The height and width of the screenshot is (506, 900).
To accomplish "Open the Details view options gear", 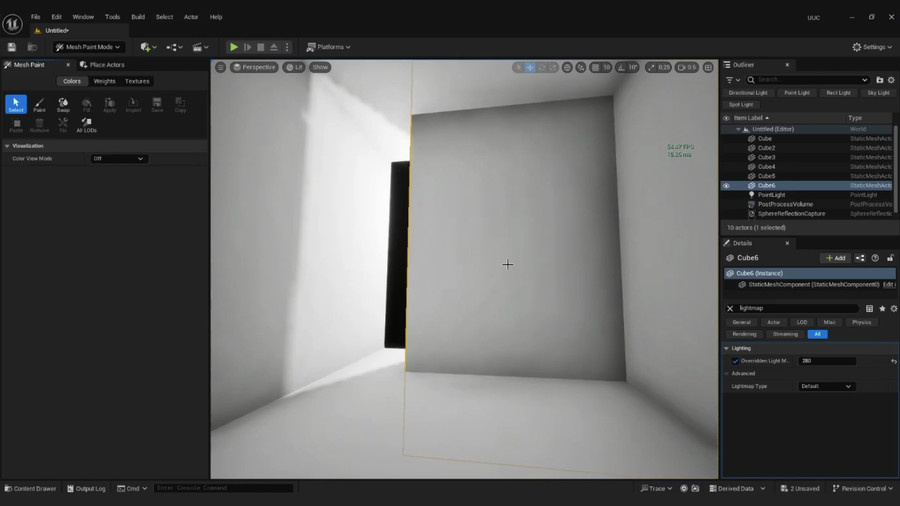I will point(894,309).
